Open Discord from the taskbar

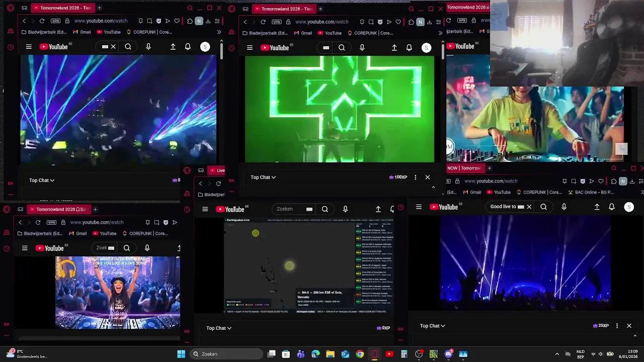pyautogui.click(x=448, y=354)
